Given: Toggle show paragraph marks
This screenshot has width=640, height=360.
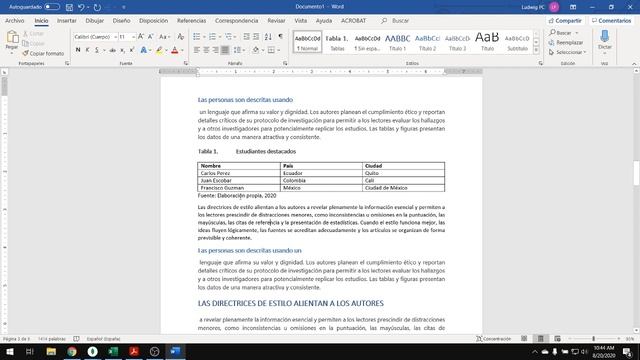Looking at the screenshot, I should point(280,37).
